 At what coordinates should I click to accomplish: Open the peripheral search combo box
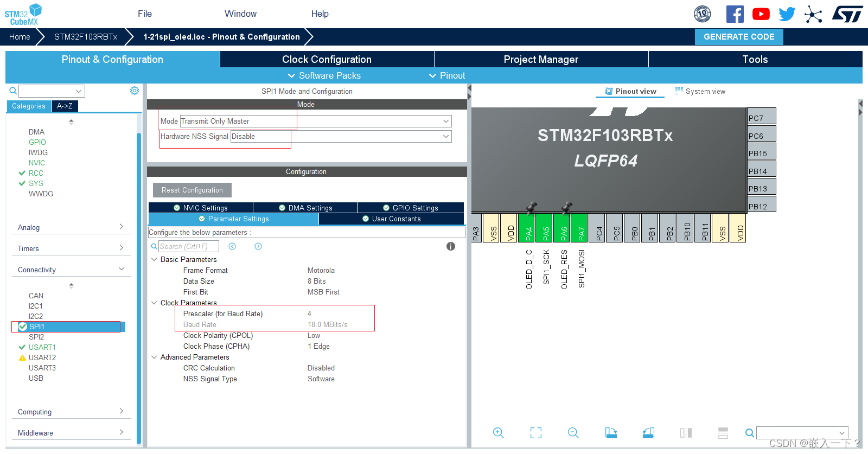pyautogui.click(x=52, y=91)
